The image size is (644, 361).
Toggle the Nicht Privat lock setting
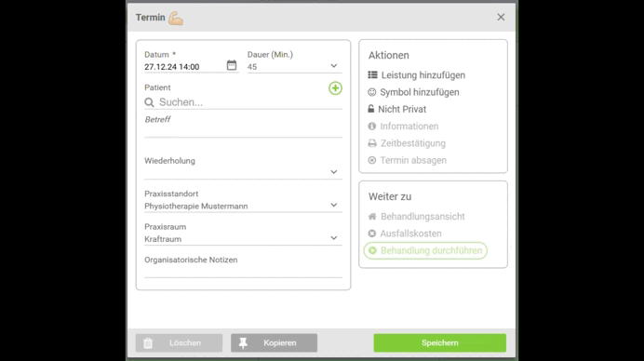coord(397,109)
